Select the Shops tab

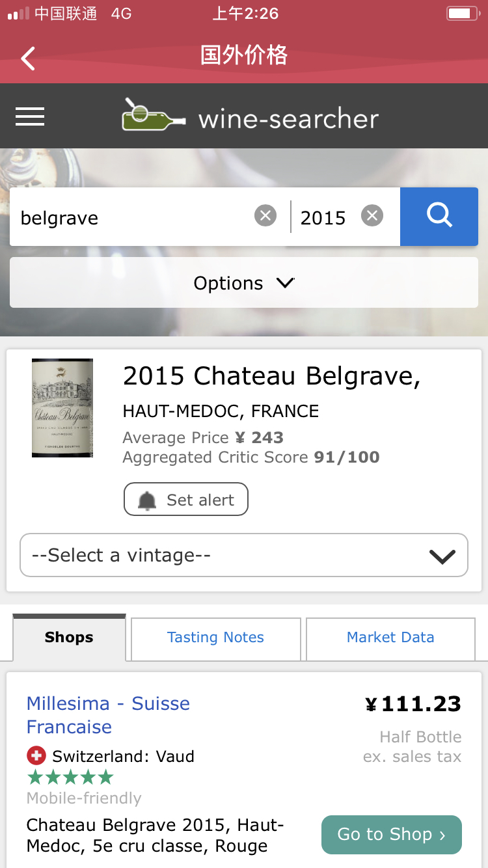tap(69, 638)
